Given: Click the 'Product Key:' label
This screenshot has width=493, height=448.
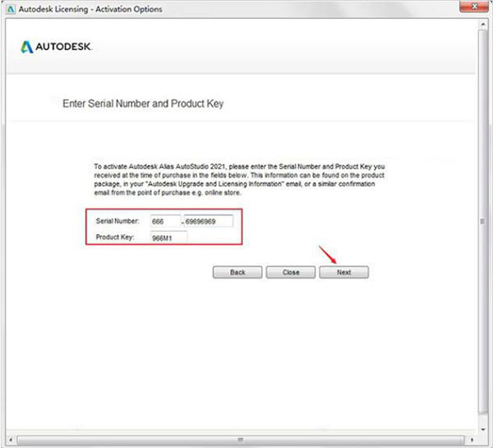Looking at the screenshot, I should coord(115,237).
